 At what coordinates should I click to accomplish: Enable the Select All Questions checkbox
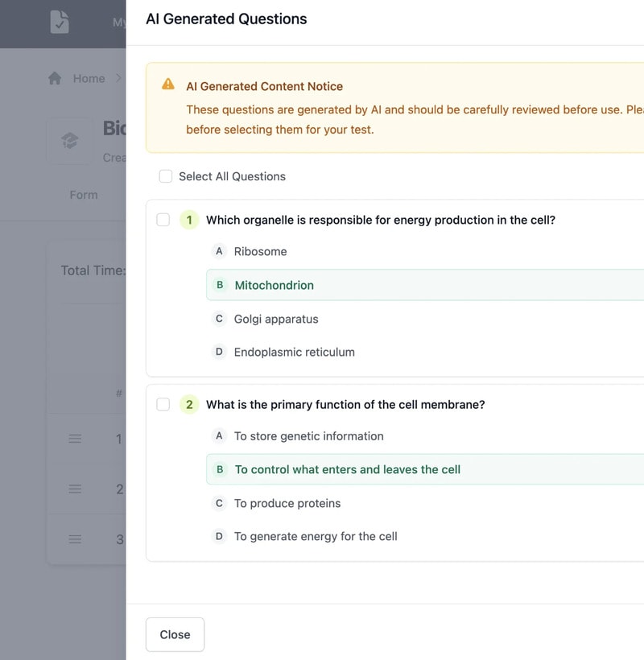point(166,176)
